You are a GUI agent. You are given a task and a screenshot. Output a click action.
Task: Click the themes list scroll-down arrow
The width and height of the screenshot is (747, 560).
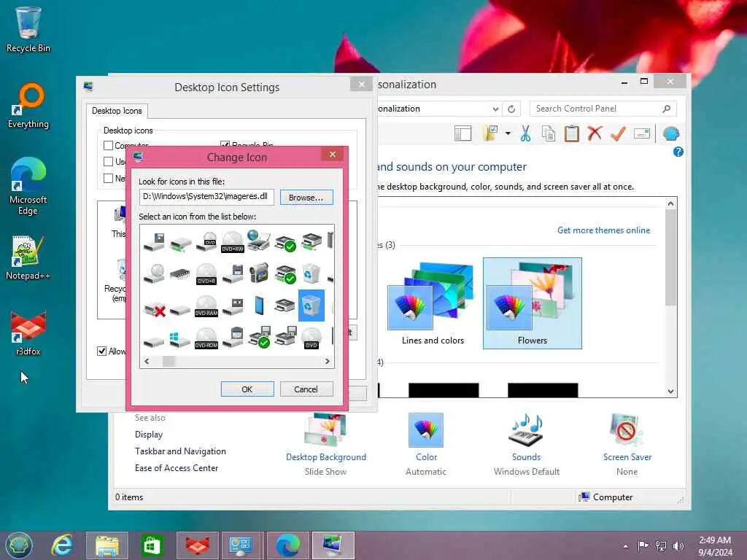[671, 392]
